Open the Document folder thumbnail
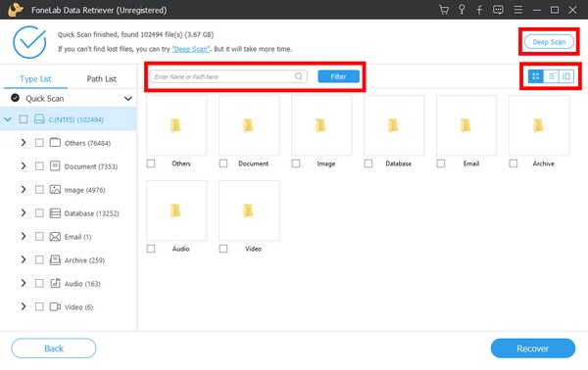 click(249, 125)
